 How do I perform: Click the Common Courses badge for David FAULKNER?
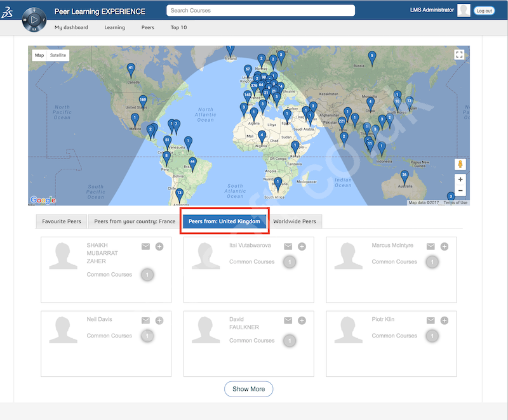click(x=290, y=341)
